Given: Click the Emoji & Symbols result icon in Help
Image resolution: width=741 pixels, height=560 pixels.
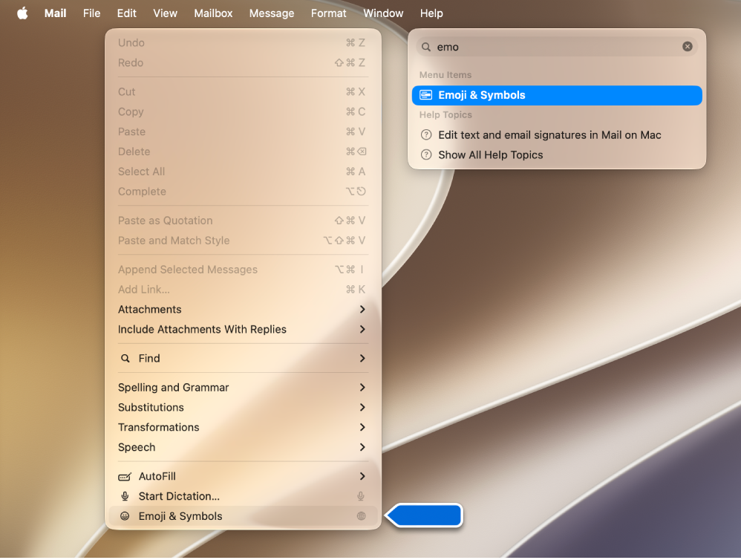Looking at the screenshot, I should [425, 95].
